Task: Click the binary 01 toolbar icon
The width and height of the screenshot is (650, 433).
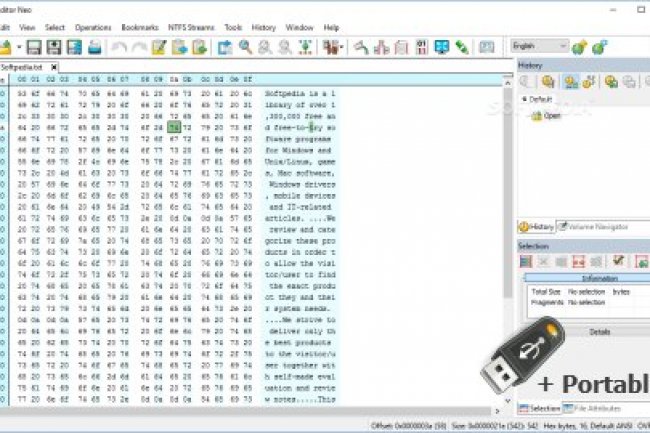Action: pos(422,47)
